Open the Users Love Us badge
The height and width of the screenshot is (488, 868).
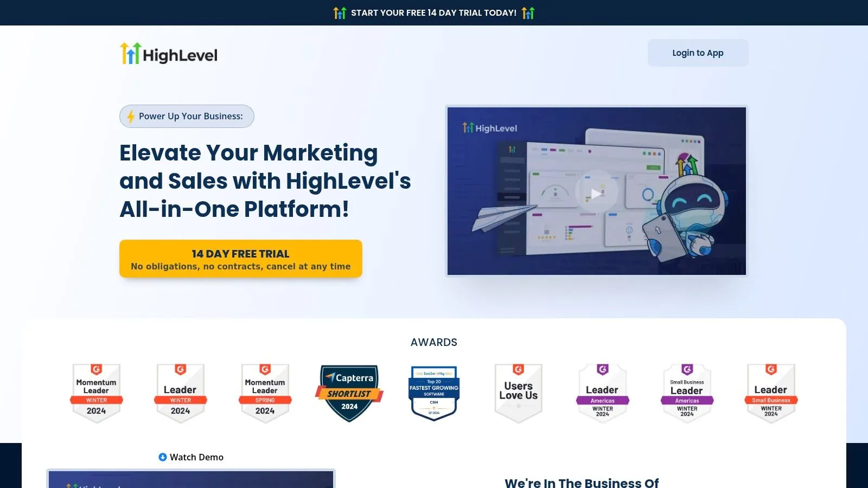tap(519, 393)
